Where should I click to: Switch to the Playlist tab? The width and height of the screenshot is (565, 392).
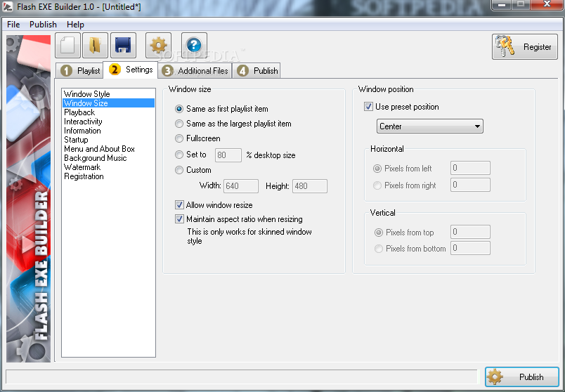coord(79,71)
